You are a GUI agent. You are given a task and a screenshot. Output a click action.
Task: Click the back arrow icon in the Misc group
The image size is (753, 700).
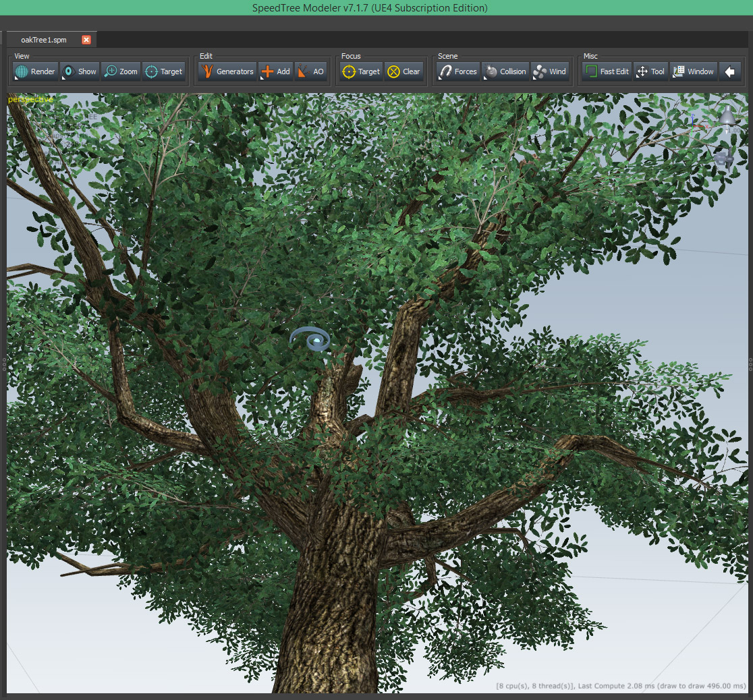coord(730,71)
